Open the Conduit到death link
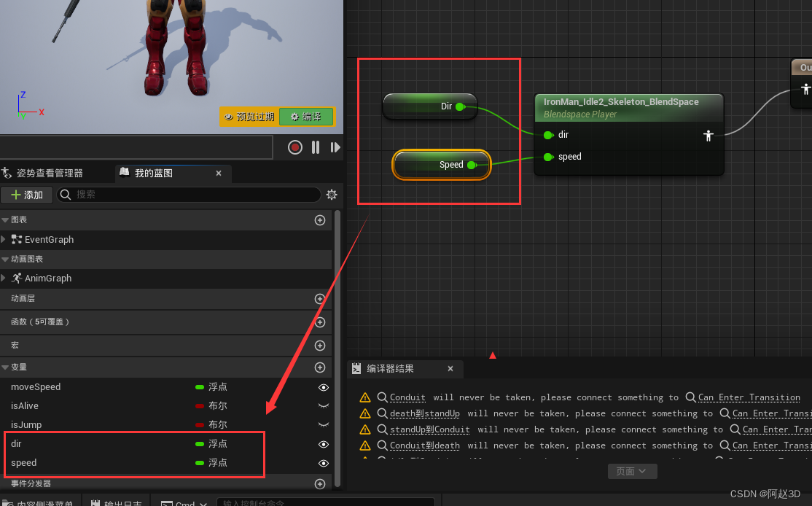 [x=425, y=445]
